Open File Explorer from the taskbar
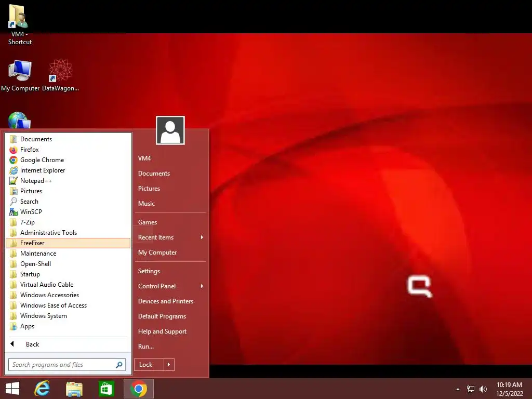 point(74,389)
